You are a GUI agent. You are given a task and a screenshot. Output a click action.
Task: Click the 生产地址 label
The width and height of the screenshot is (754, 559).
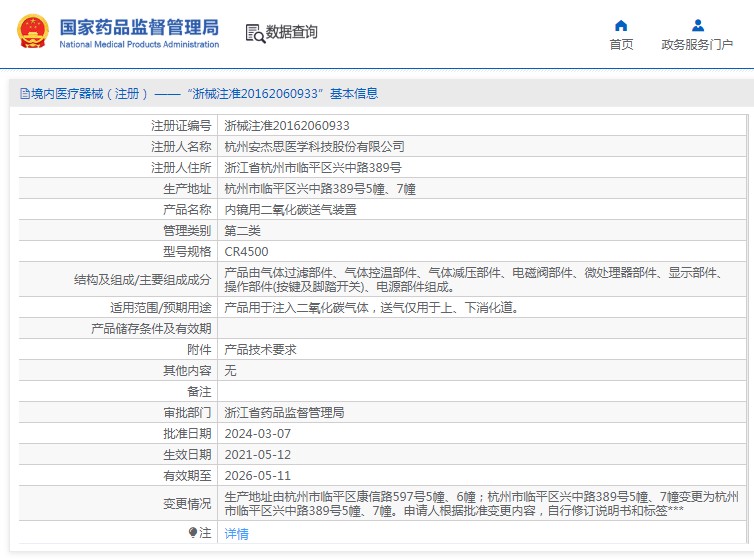click(188, 189)
